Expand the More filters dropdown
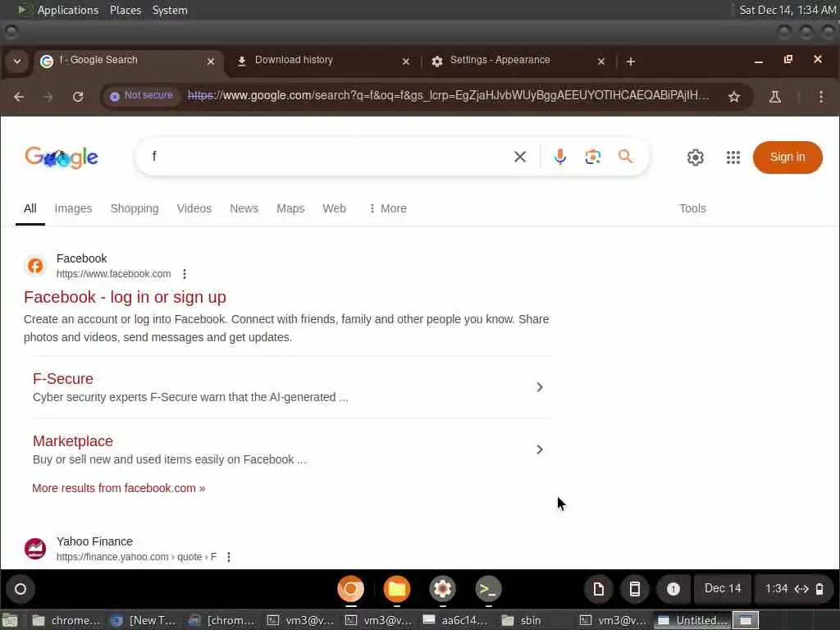 point(388,208)
